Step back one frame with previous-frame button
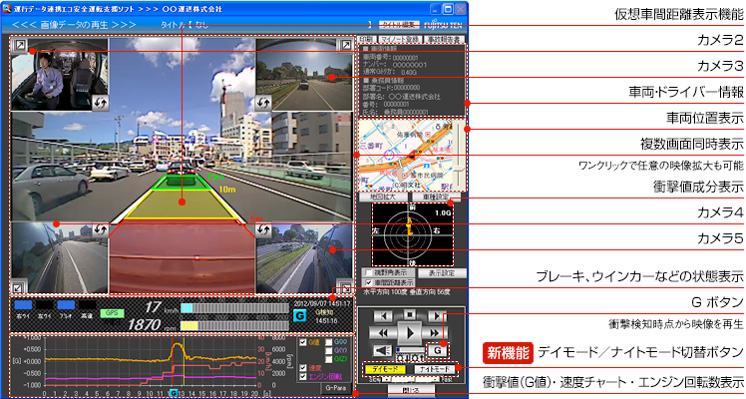This screenshot has height=399, width=746. point(383,315)
